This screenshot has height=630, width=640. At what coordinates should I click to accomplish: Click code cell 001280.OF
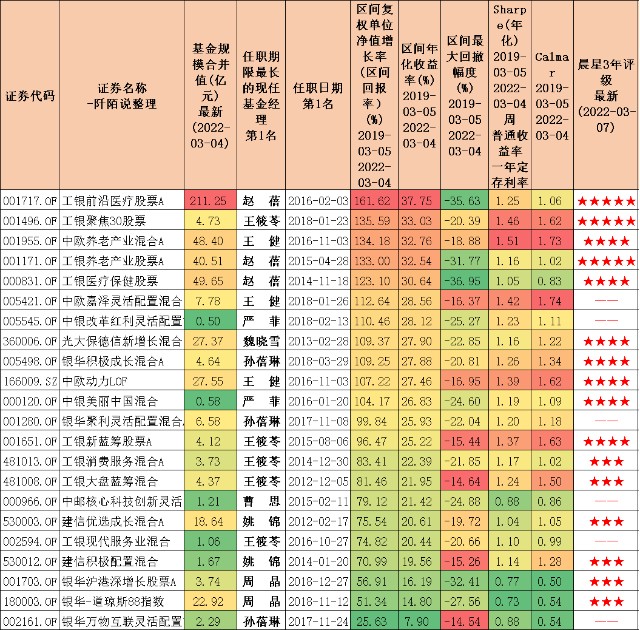pyautogui.click(x=30, y=421)
